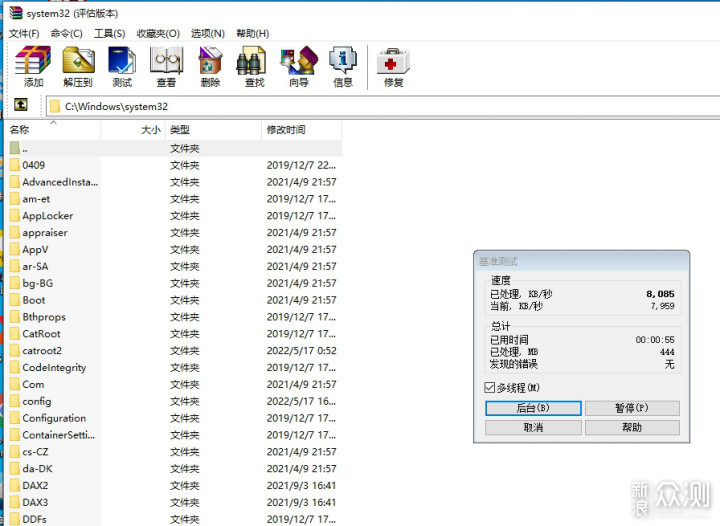Sort by Name (名称) column header

pos(54,130)
